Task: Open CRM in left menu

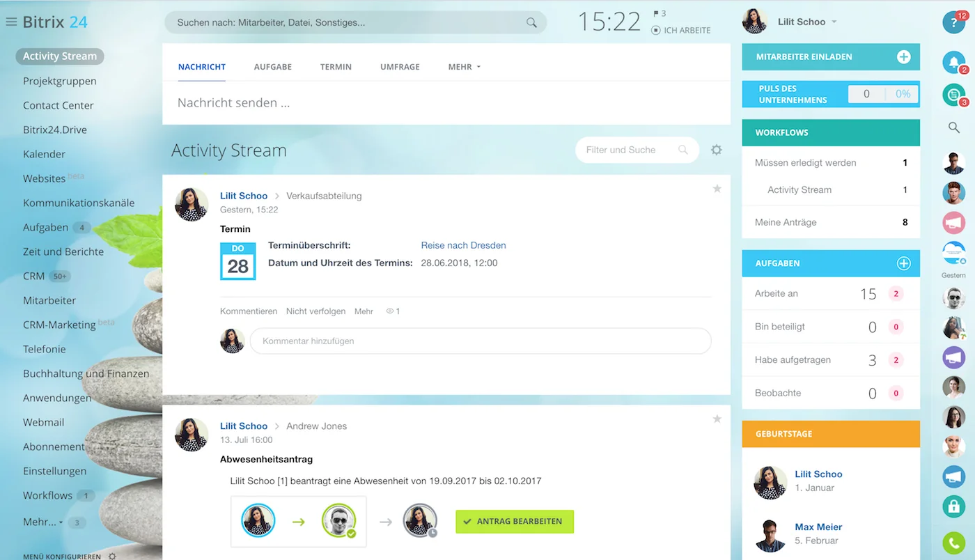Action: [x=33, y=276]
